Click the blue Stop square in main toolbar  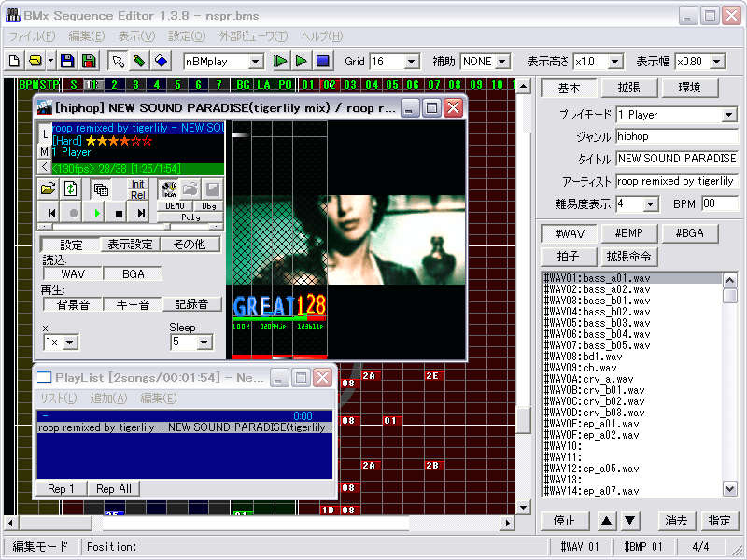click(x=322, y=62)
